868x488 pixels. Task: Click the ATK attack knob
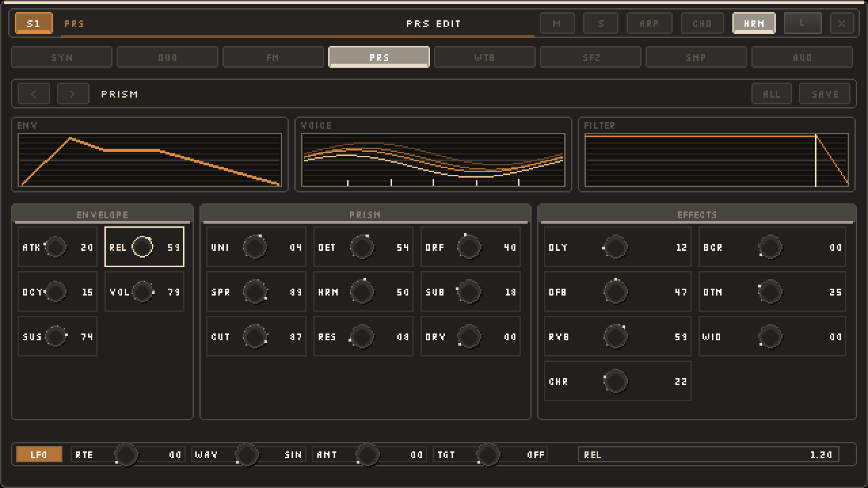(x=56, y=247)
